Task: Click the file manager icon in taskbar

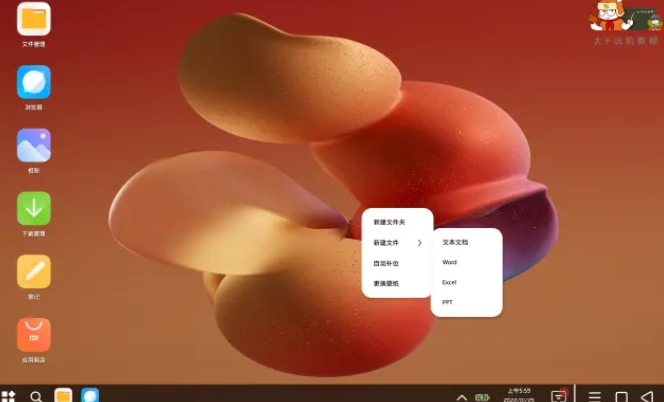Action: click(x=63, y=396)
